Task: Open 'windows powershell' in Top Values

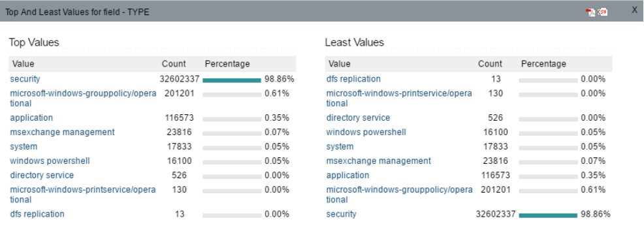Action: [x=50, y=161]
